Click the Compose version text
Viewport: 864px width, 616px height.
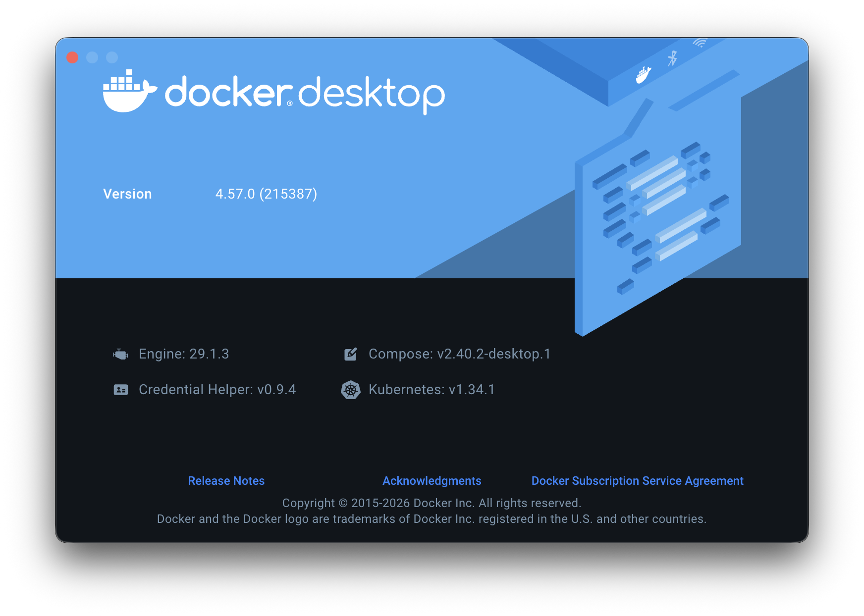459,354
